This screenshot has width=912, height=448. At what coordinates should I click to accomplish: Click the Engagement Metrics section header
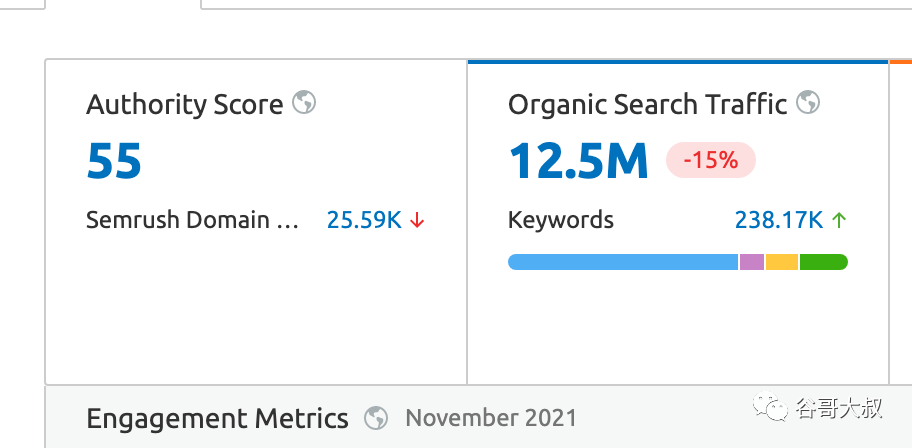coord(217,418)
